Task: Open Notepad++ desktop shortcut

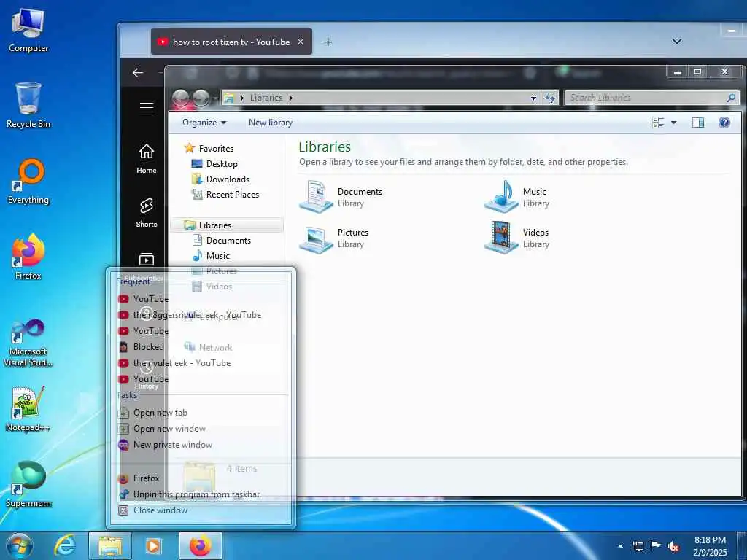Action: pos(28,408)
